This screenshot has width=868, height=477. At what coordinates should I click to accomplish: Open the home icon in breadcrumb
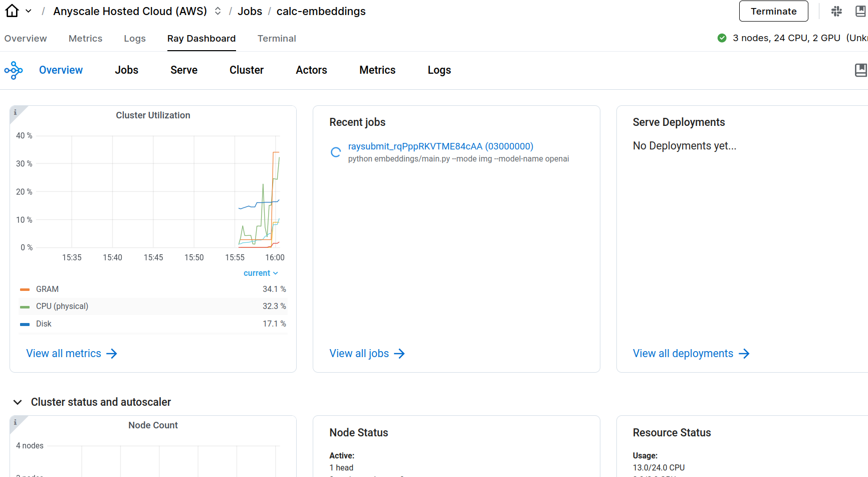tap(12, 11)
